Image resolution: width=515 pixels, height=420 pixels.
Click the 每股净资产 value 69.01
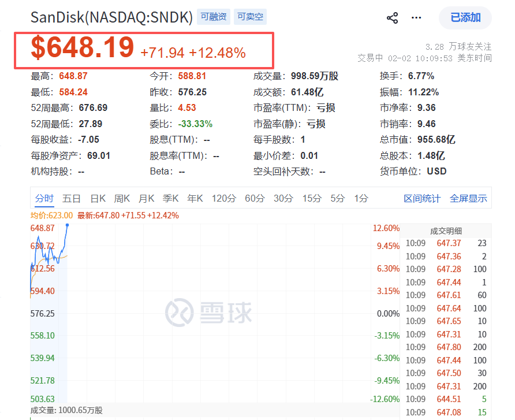pyautogui.click(x=99, y=156)
